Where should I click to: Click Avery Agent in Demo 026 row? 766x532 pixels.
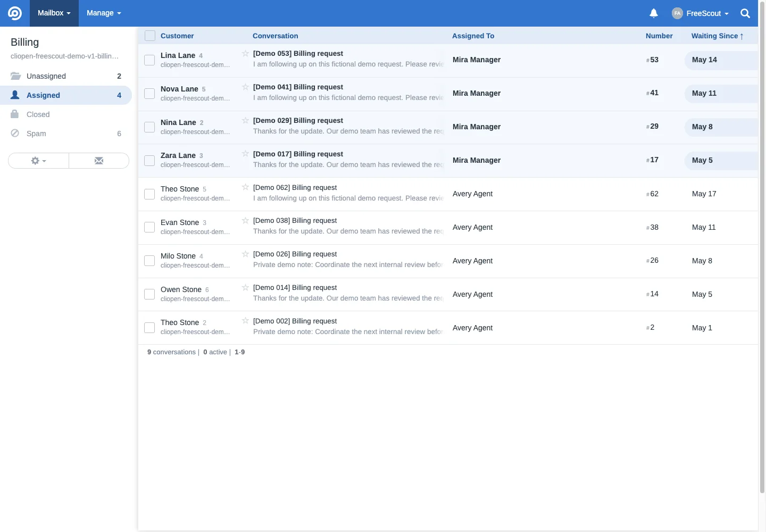pos(472,261)
